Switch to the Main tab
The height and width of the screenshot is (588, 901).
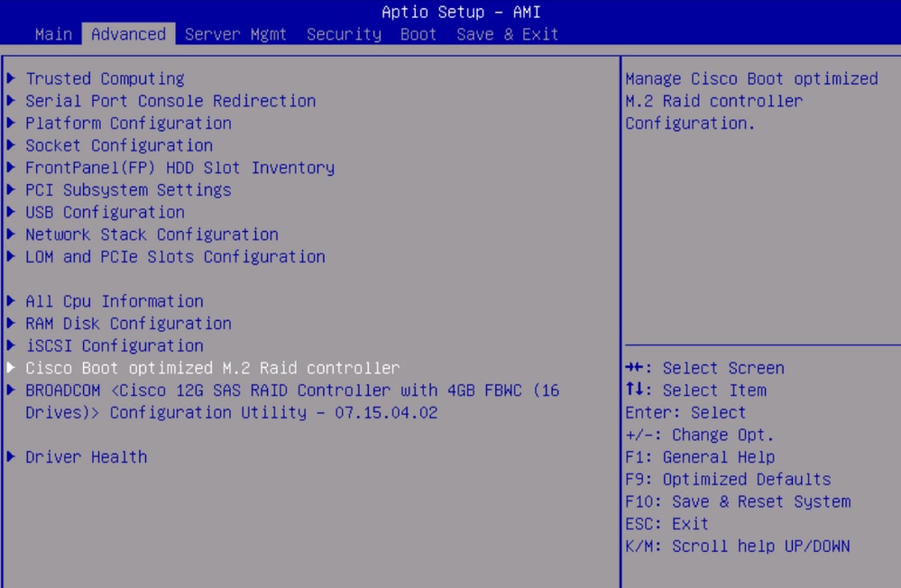click(x=53, y=34)
